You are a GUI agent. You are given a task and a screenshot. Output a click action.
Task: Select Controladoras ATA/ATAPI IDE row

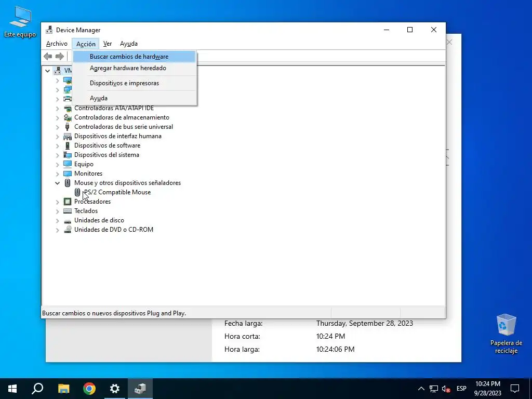[x=114, y=108]
